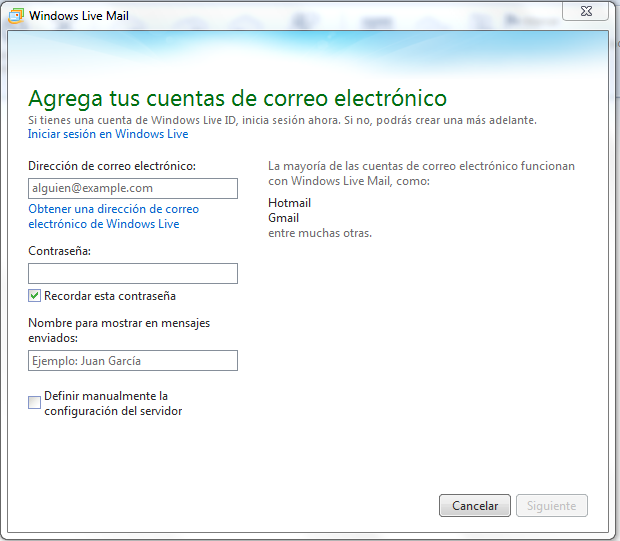Select the 'Ejemplo: Juan García' name field
The height and width of the screenshot is (541, 620).
point(133,361)
